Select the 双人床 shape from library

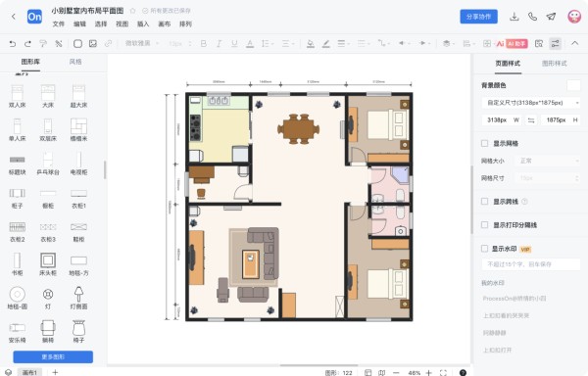18,97
